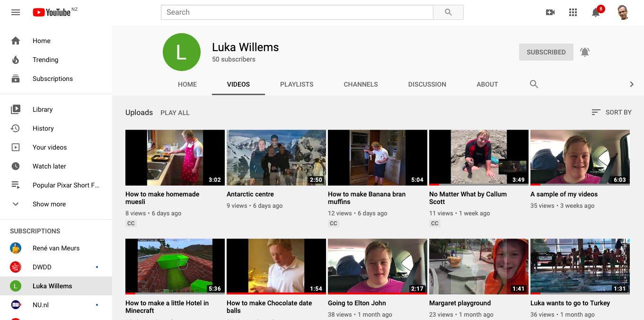The image size is (644, 320).
Task: Open the Discussion tab
Action: click(427, 84)
